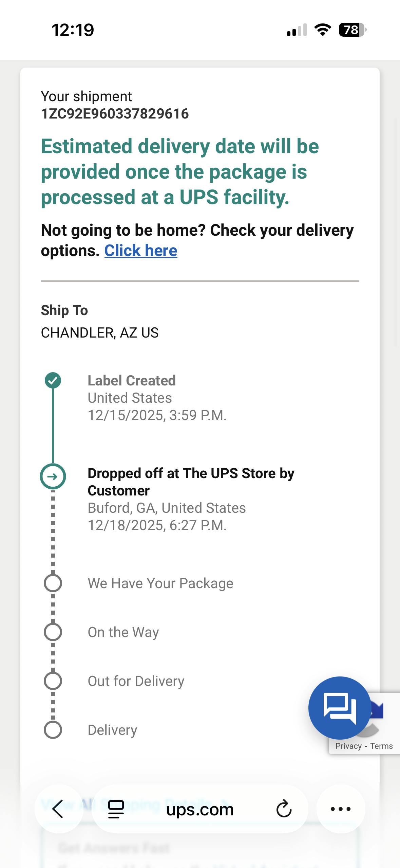Click the 'Click here' delivery options link
The image size is (400, 868).
point(141,251)
